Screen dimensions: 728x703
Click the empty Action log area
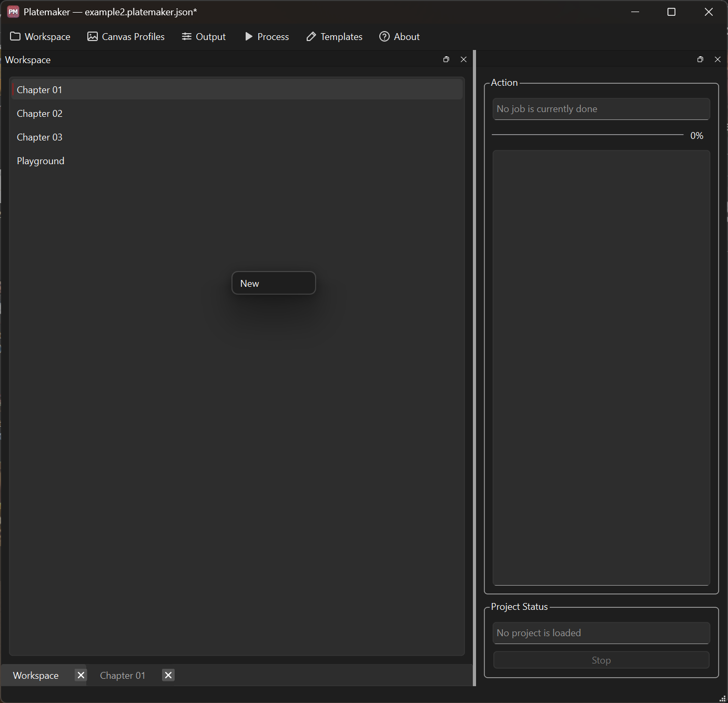[x=601, y=368]
